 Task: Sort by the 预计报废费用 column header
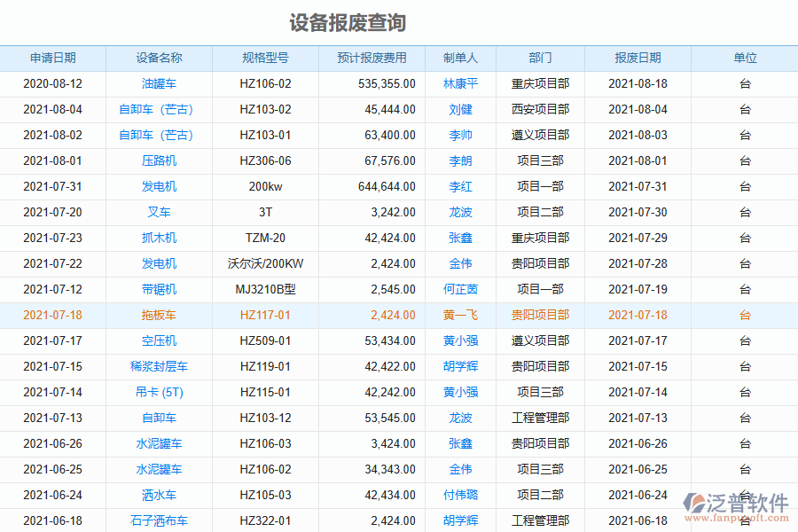click(373, 58)
